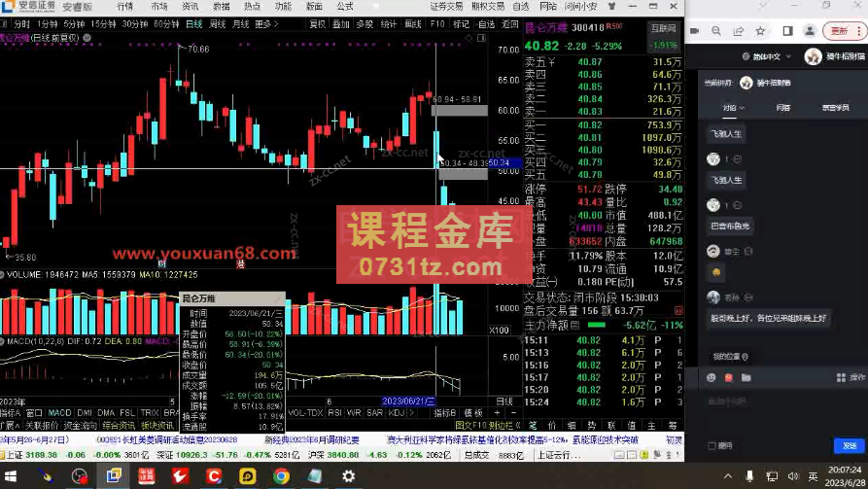Open the 行情 menu
The height and width of the screenshot is (489, 868).
pos(125,6)
